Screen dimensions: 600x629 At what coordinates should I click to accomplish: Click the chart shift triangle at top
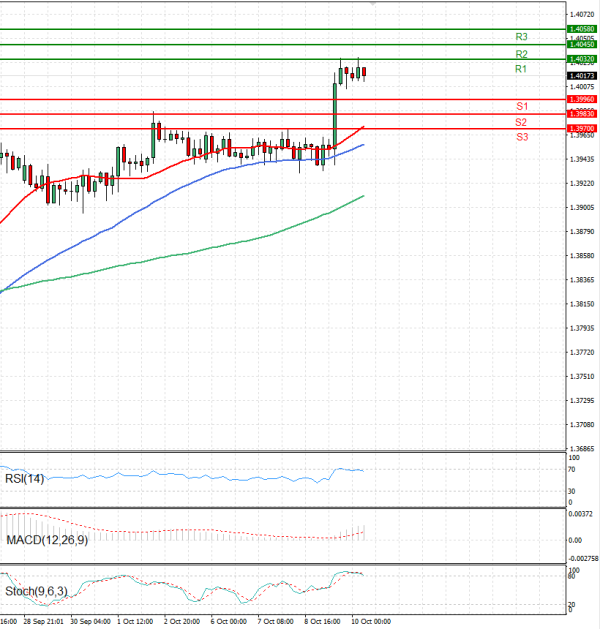coord(373,4)
